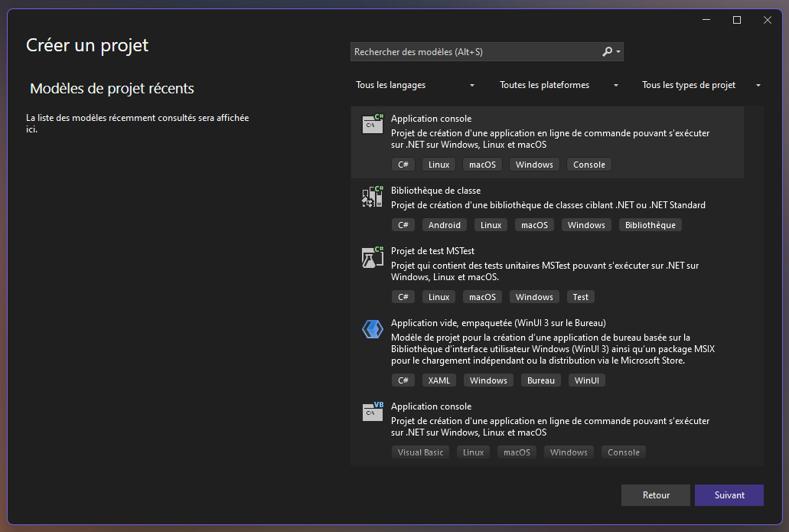789x532 pixels.
Task: Click the C# tag under Application console
Action: click(x=403, y=164)
